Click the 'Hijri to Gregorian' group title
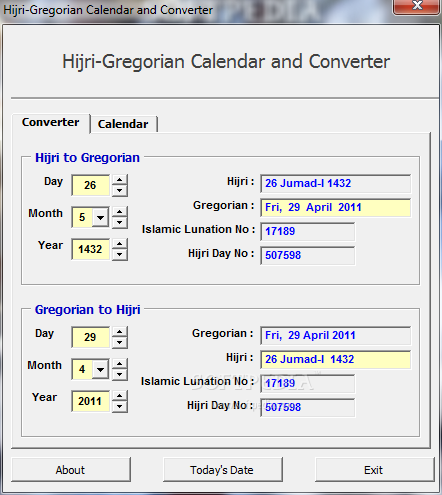The width and height of the screenshot is (442, 495). click(87, 158)
